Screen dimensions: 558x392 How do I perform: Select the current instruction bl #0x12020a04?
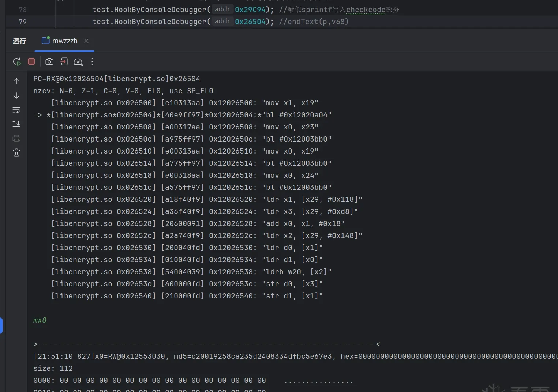[183, 115]
